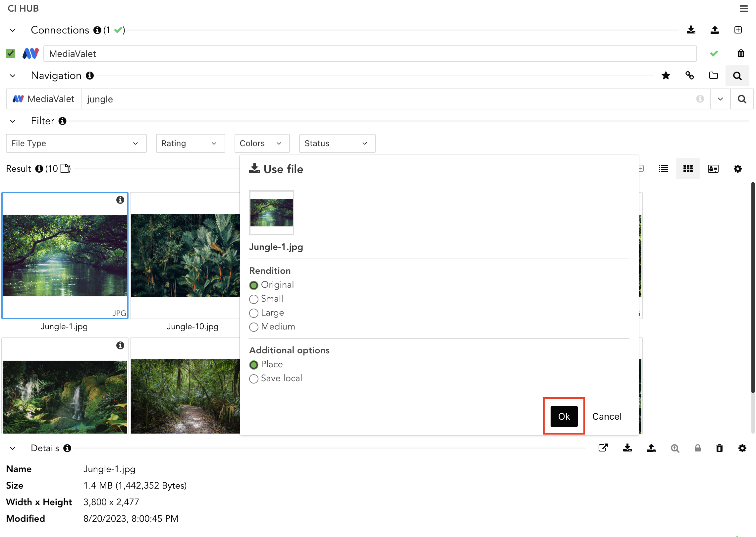Switch results to list view
This screenshot has height=537, width=756.
tap(664, 169)
